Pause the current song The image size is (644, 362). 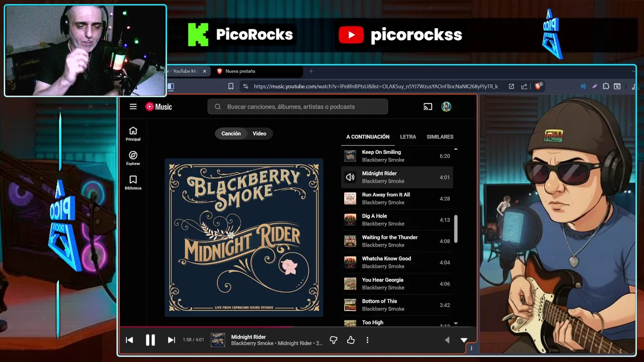click(150, 340)
